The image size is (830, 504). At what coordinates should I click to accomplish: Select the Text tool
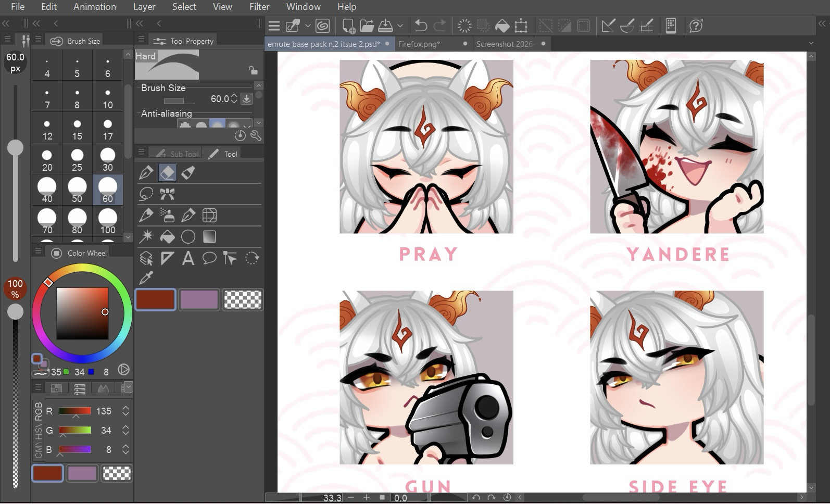(x=188, y=258)
